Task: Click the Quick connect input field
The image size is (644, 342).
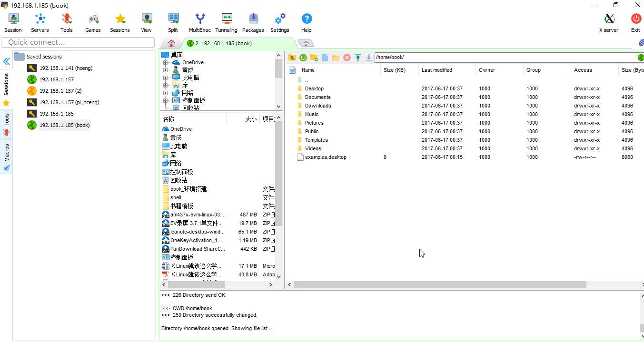Action: (78, 42)
